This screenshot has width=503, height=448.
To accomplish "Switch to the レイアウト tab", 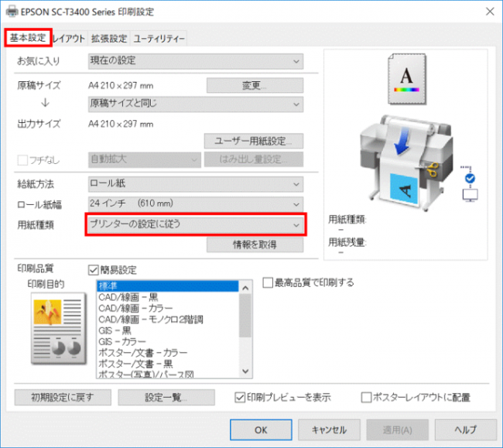I will click(x=69, y=38).
